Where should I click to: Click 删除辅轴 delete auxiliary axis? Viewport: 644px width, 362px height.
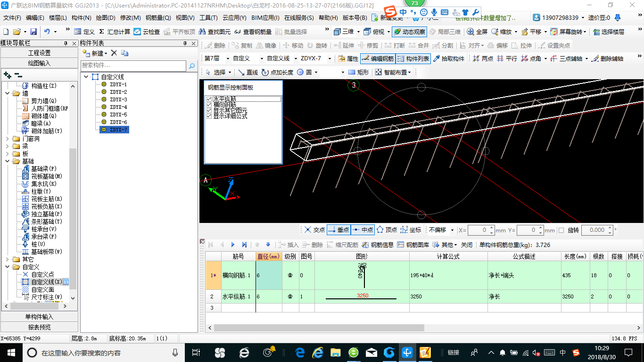(607, 59)
